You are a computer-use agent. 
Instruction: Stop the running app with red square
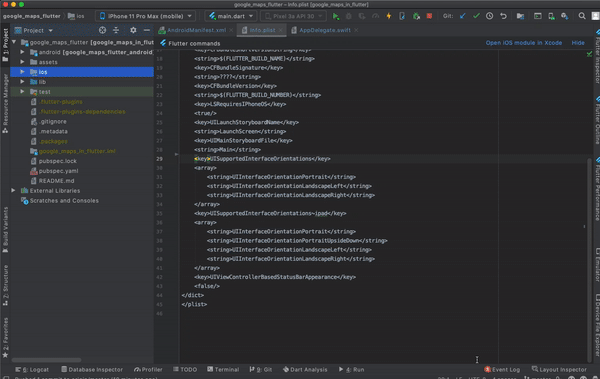[429, 16]
